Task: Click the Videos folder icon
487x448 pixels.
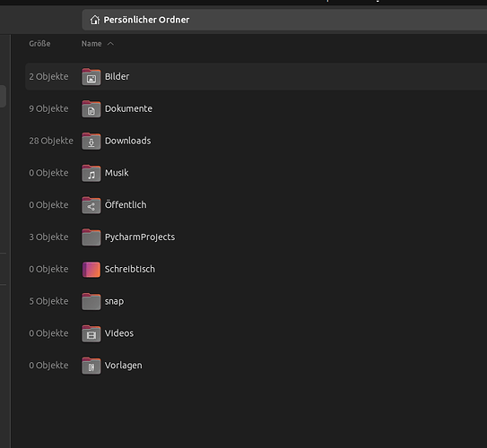Action: 91,333
